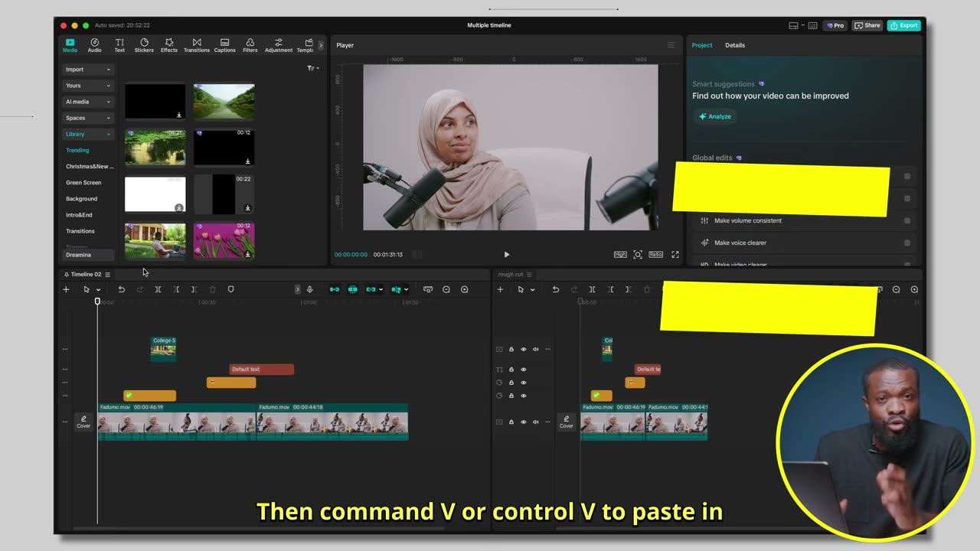Split clip in rough cut timeline toolbar
This screenshot has width=980, height=551.
(592, 289)
